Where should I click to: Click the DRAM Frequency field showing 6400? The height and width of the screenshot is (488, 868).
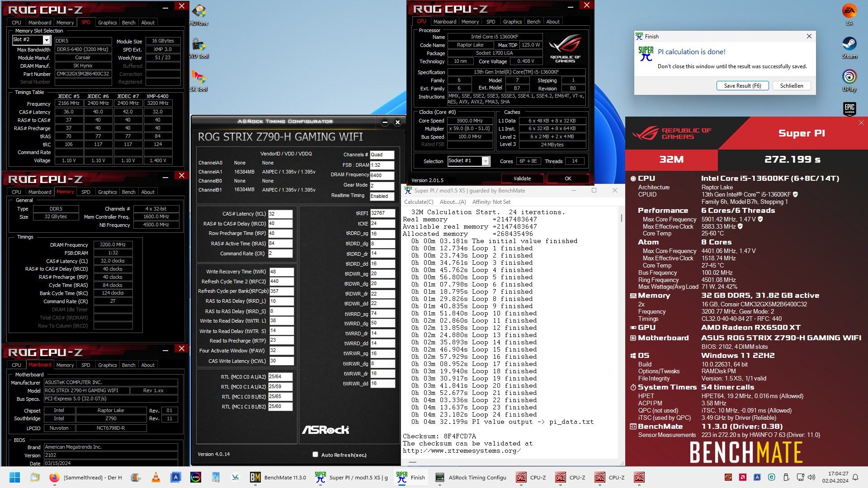tap(382, 175)
